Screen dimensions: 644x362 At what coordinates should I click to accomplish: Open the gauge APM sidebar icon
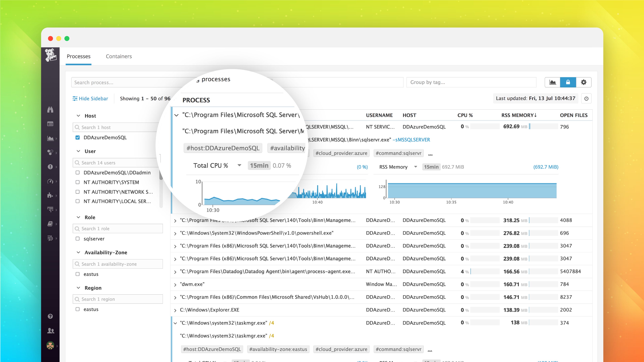pyautogui.click(x=50, y=181)
